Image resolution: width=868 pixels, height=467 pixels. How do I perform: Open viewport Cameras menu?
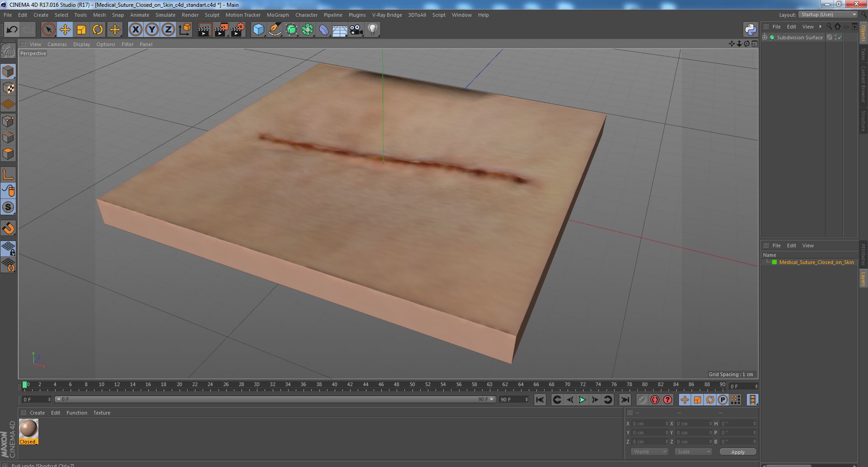57,44
